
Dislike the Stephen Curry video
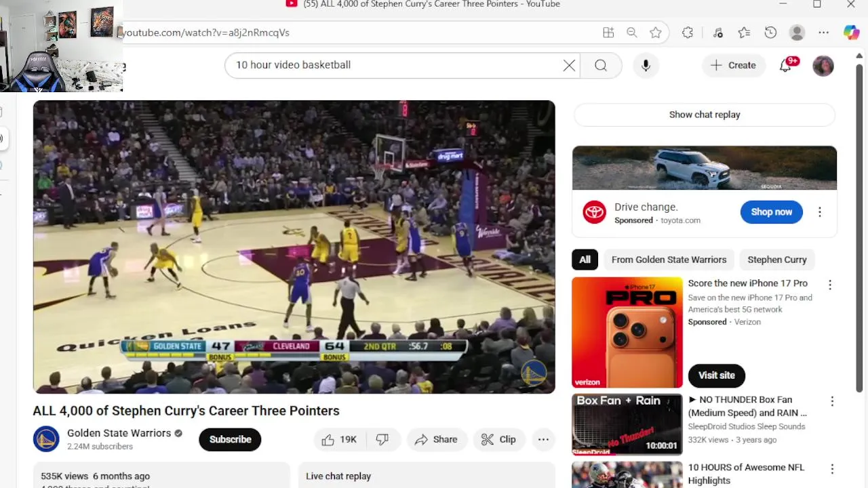383,439
